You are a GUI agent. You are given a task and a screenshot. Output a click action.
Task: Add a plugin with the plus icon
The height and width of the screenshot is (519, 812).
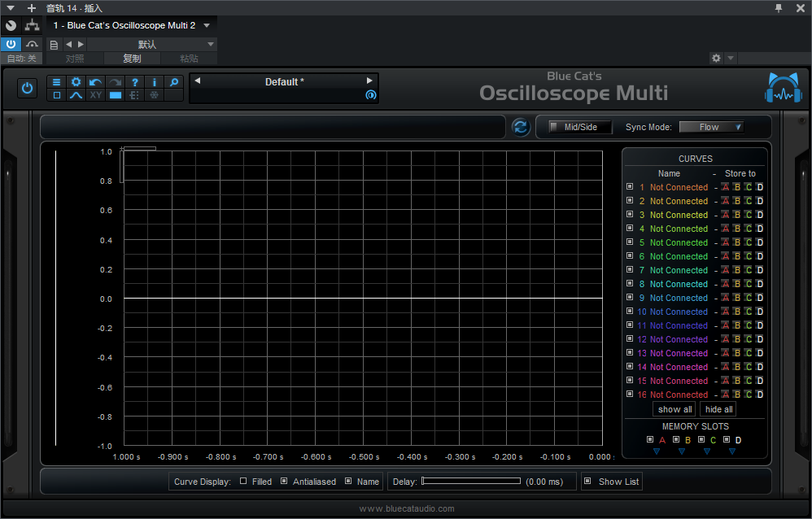click(32, 8)
